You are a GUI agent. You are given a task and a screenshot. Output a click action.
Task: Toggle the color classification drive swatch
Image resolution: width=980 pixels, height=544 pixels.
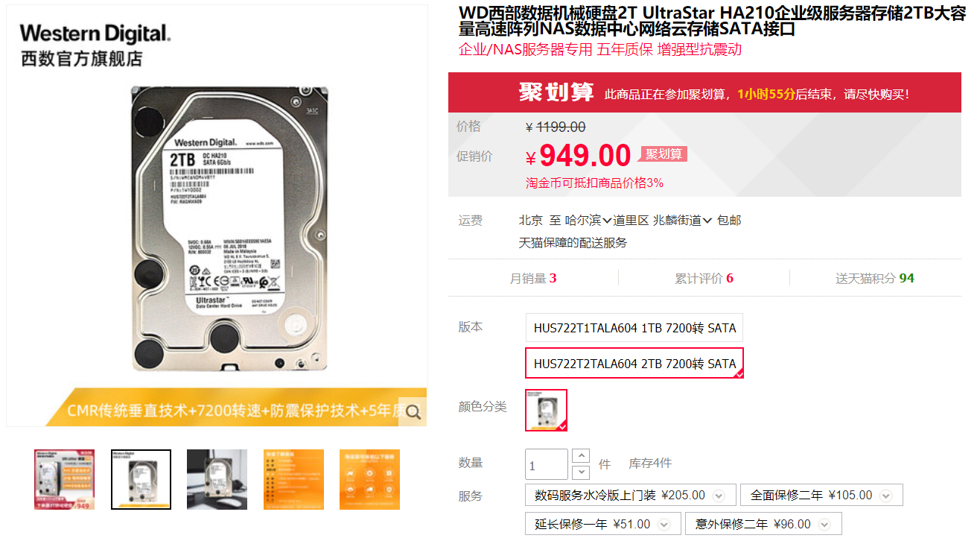[546, 410]
